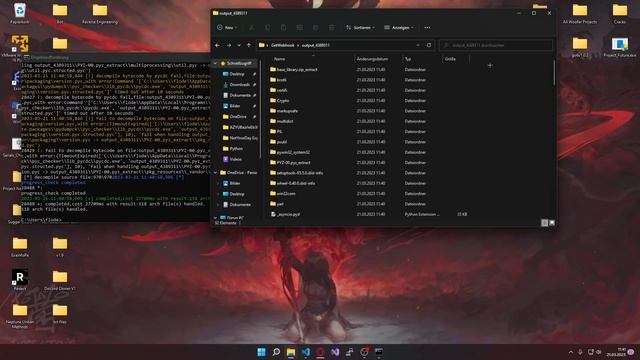Open Reverse Engineering desktop folder
Image resolution: width=640 pixels, height=360 pixels.
click(100, 13)
